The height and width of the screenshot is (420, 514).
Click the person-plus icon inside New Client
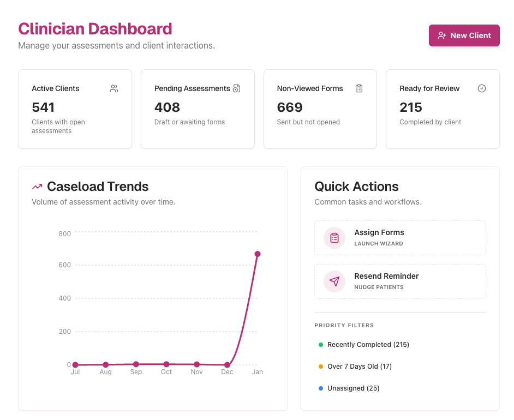pyautogui.click(x=442, y=35)
